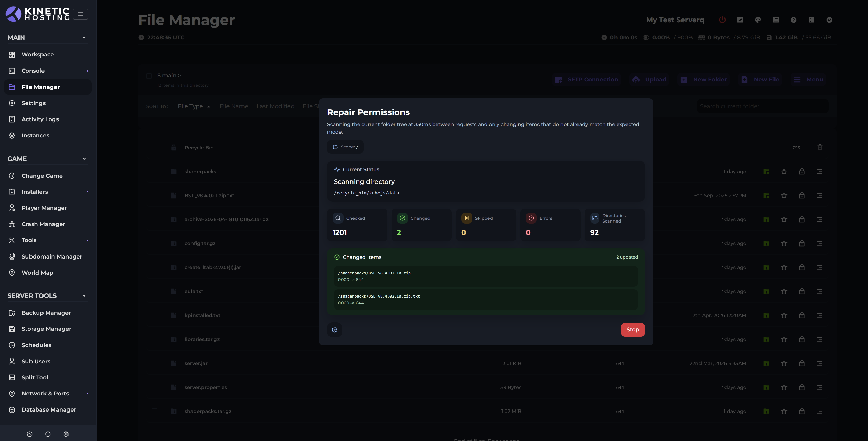
Task: Click the Recycle Bin empty trash icon
Action: [820, 147]
